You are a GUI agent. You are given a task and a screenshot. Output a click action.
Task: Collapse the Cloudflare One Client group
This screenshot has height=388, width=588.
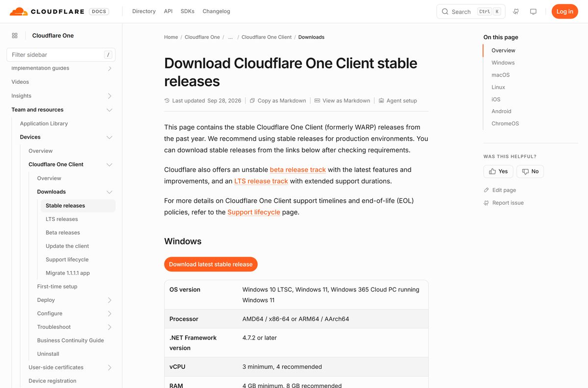click(110, 165)
